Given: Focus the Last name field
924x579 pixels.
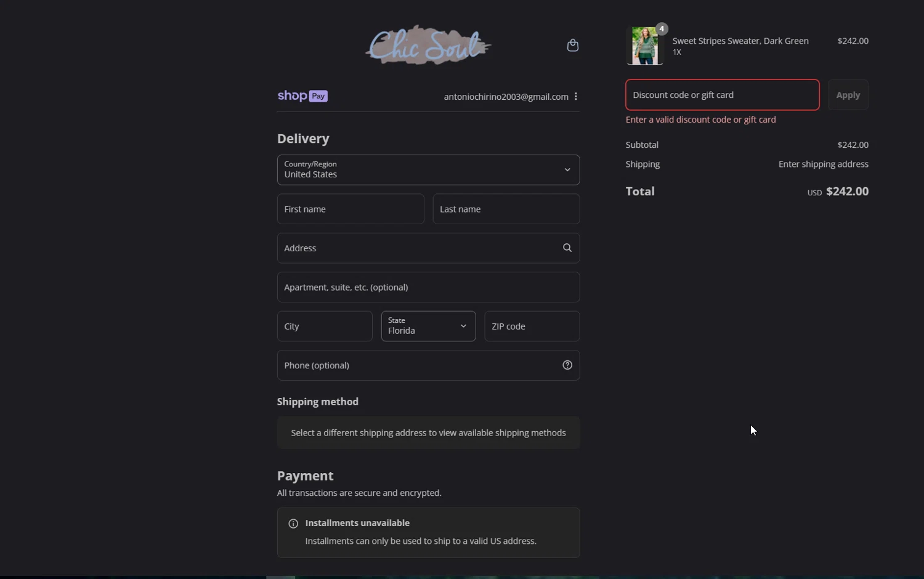Looking at the screenshot, I should point(506,209).
